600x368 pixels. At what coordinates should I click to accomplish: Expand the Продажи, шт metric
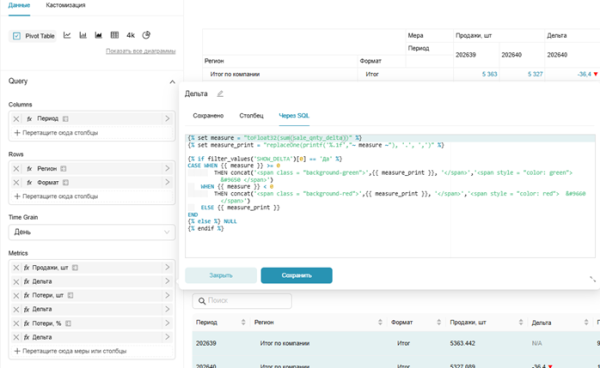167,267
